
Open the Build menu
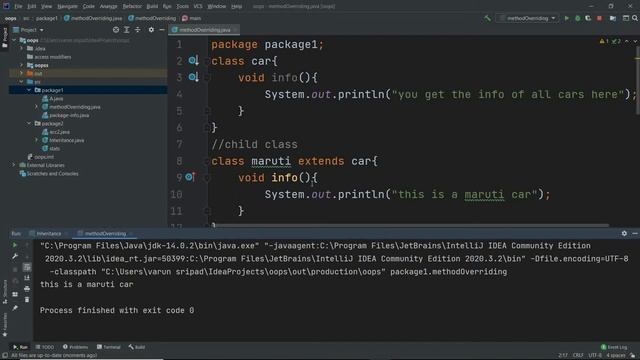coord(152,6)
